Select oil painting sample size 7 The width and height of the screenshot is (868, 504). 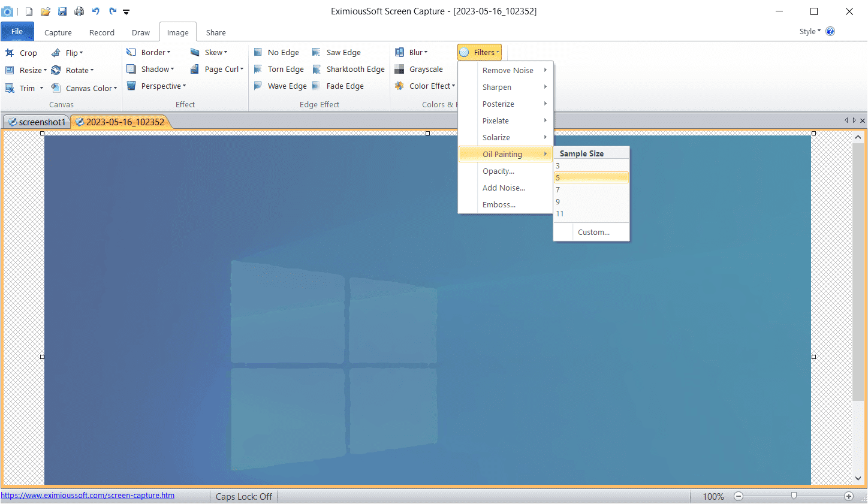click(x=591, y=189)
